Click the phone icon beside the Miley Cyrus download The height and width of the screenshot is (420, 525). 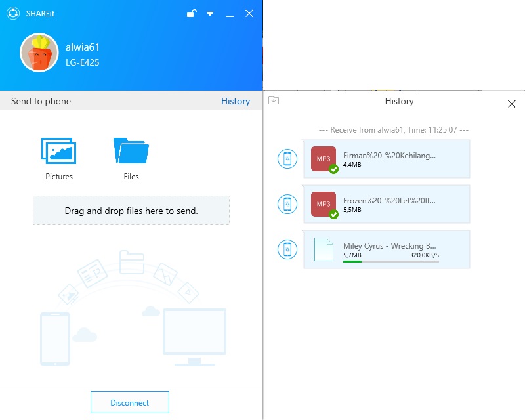point(286,249)
